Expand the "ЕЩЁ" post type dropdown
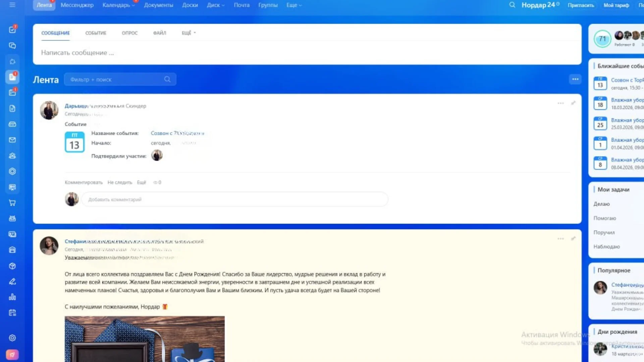This screenshot has height=362, width=644. pos(189,33)
